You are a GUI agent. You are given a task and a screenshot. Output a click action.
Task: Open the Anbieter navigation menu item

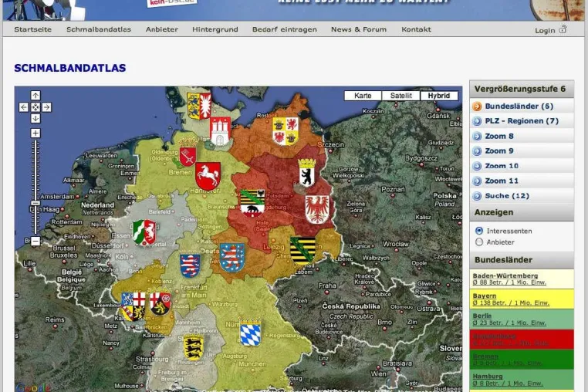coord(162,29)
